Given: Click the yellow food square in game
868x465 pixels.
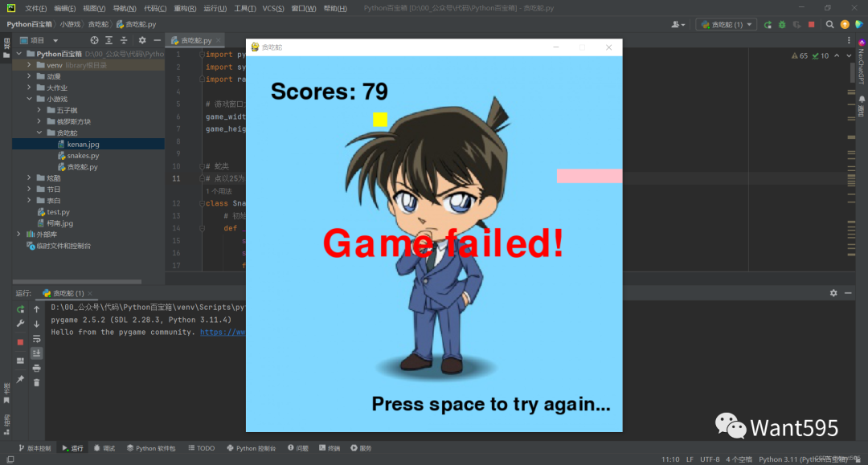Looking at the screenshot, I should (x=379, y=120).
